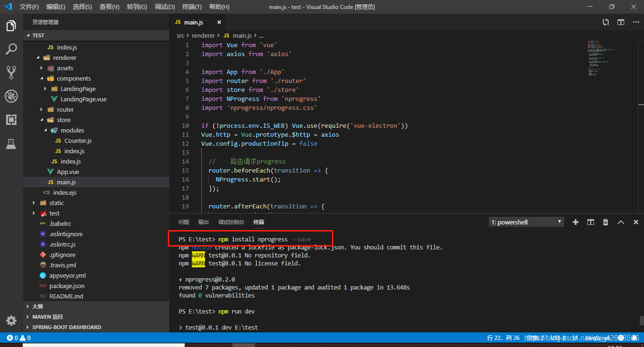644x347 pixels.
Task: Open Counter.js in the explorer
Action: 96,140
